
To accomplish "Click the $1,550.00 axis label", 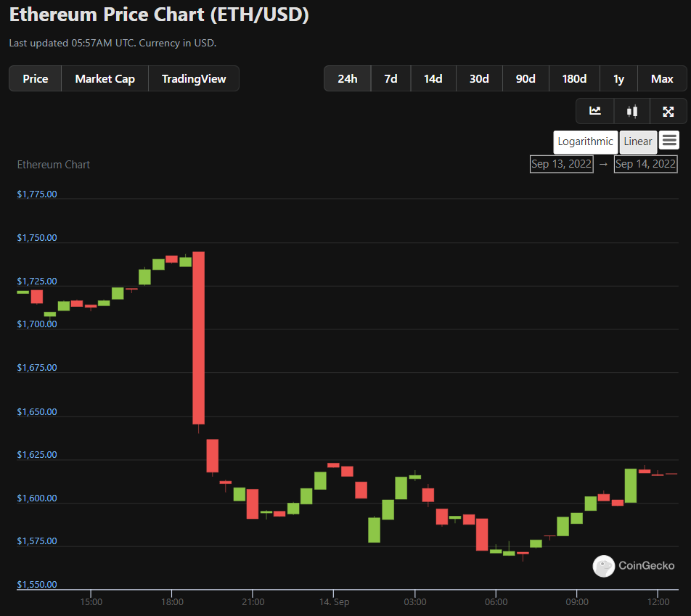I will [37, 585].
